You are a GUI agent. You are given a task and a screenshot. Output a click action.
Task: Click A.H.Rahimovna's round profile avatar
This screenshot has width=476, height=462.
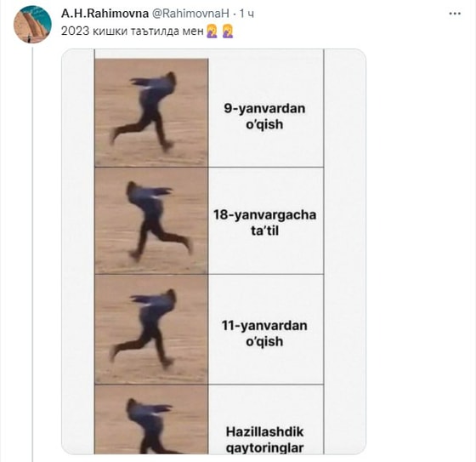pos(32,25)
